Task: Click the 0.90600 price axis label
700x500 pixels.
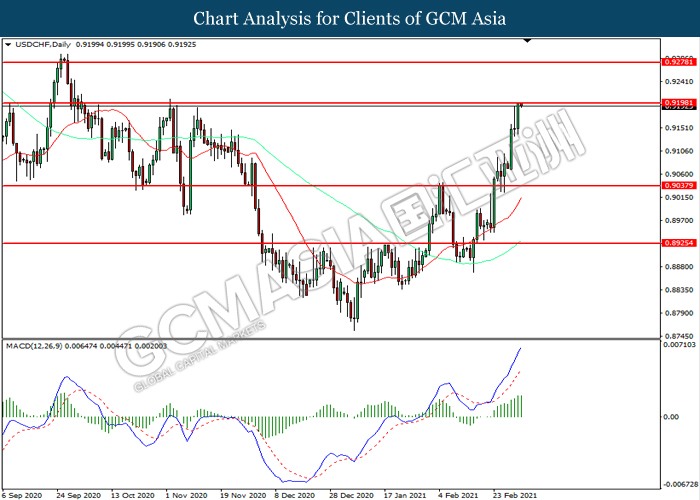Action: (x=679, y=175)
